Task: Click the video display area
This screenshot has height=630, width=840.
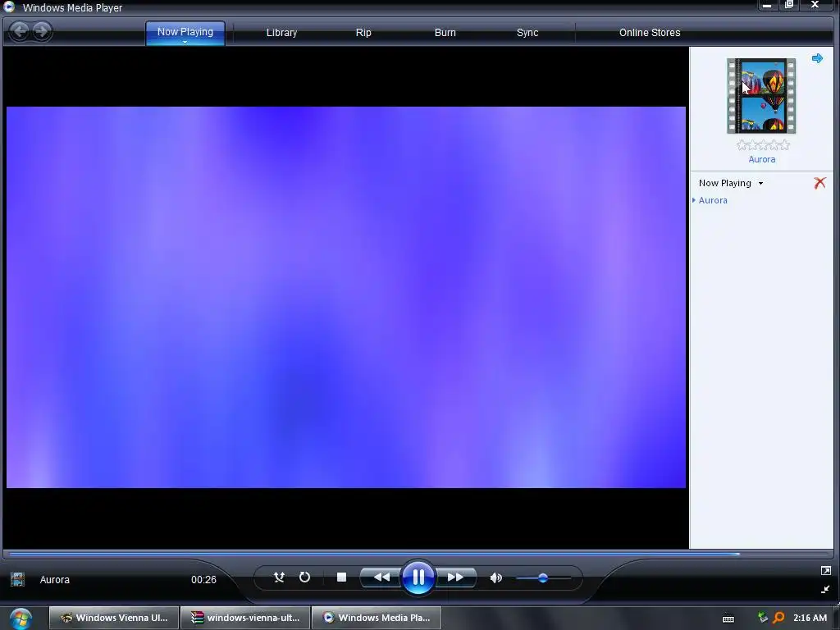Action: [x=346, y=297]
